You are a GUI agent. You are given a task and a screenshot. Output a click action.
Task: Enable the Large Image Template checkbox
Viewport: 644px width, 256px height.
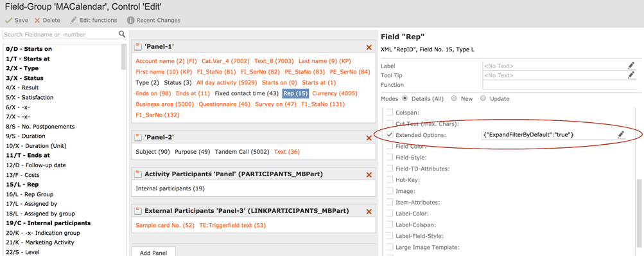click(389, 248)
